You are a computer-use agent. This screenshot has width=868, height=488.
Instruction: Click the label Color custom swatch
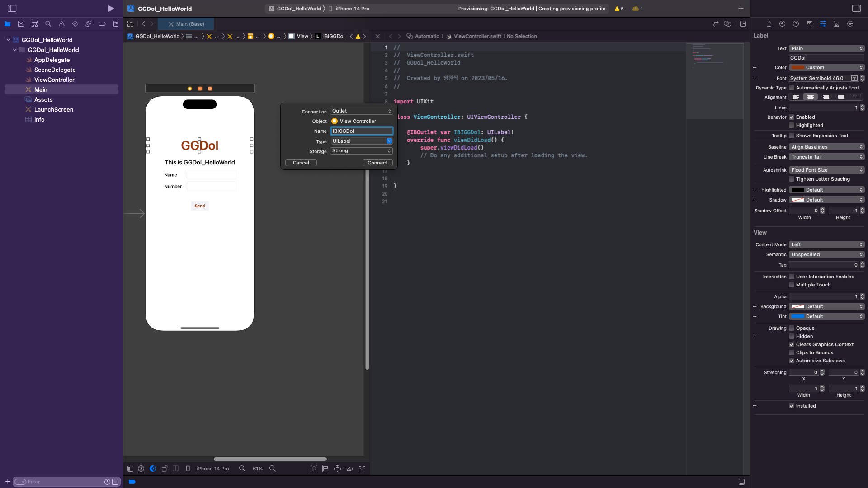pyautogui.click(x=797, y=68)
